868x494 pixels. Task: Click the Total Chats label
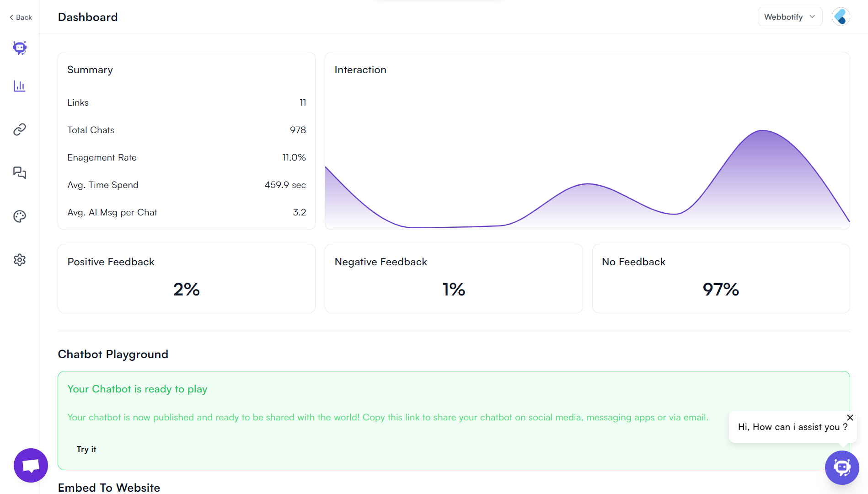point(91,130)
